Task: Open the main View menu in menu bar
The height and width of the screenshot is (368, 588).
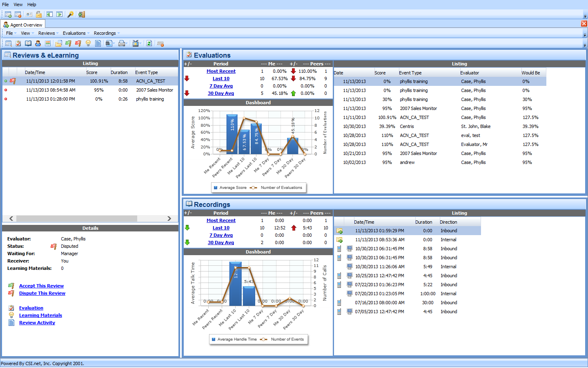Action: (x=18, y=4)
